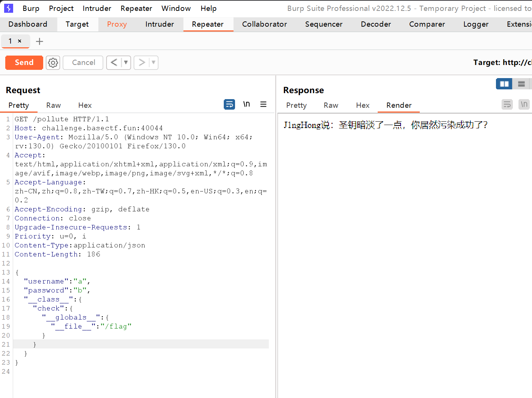Open the Burp menu
532x398 pixels.
[x=31, y=8]
